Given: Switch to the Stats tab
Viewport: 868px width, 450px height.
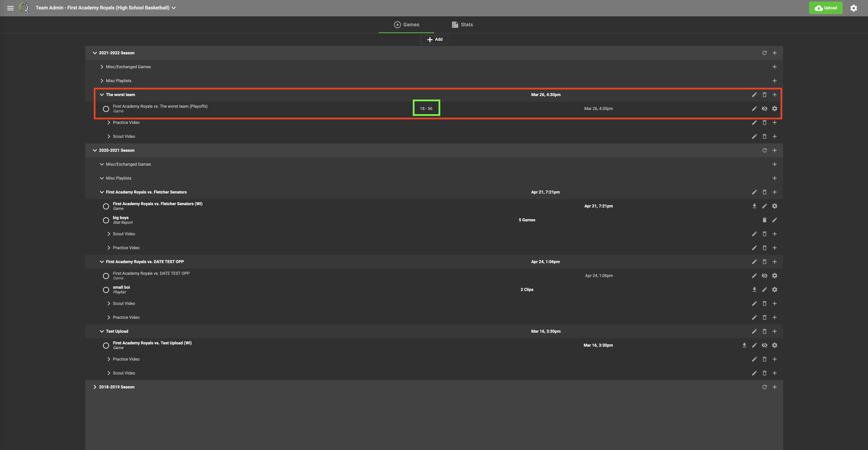Looking at the screenshot, I should (462, 25).
